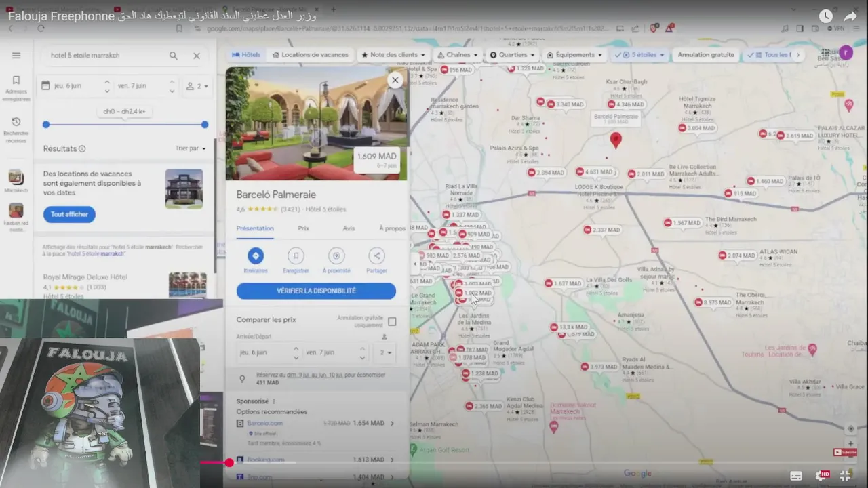Open the Adresses enregistrées bookmark icon
This screenshot has width=868, height=488.
(x=16, y=80)
